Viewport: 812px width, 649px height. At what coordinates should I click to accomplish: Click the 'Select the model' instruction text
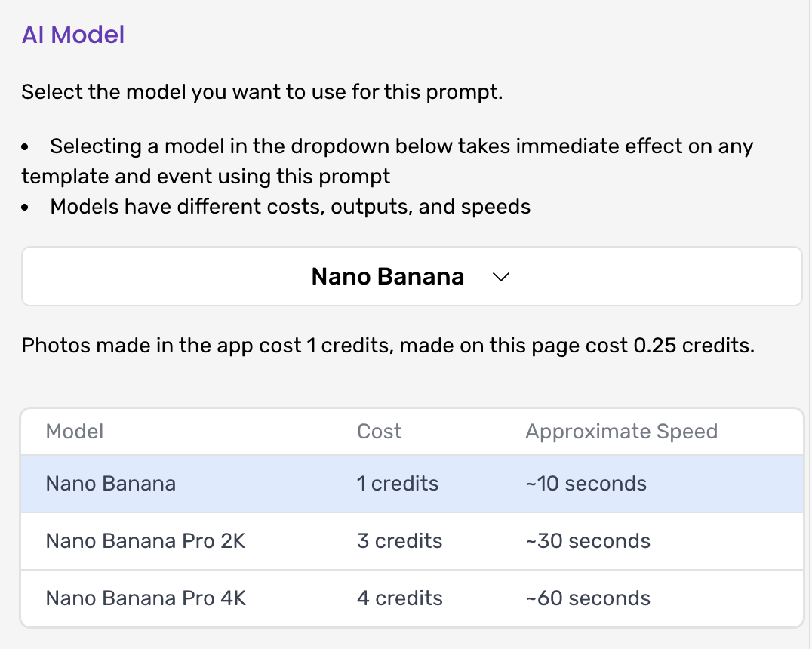[262, 93]
